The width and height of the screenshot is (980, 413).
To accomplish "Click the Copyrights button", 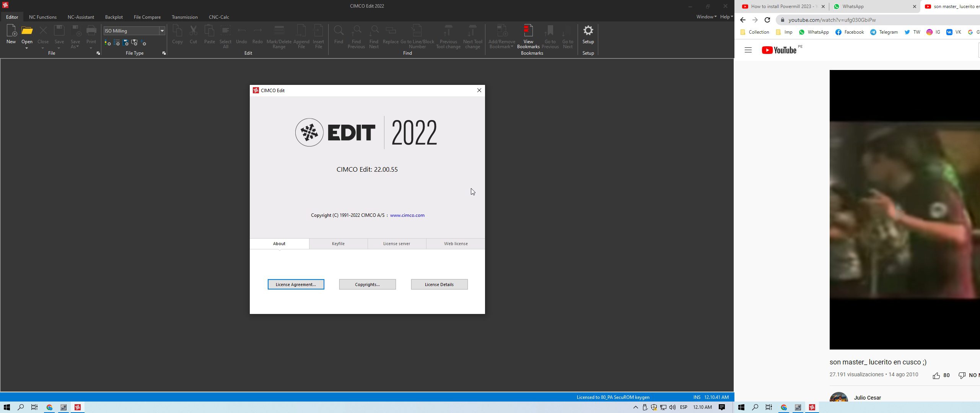I will click(x=367, y=284).
